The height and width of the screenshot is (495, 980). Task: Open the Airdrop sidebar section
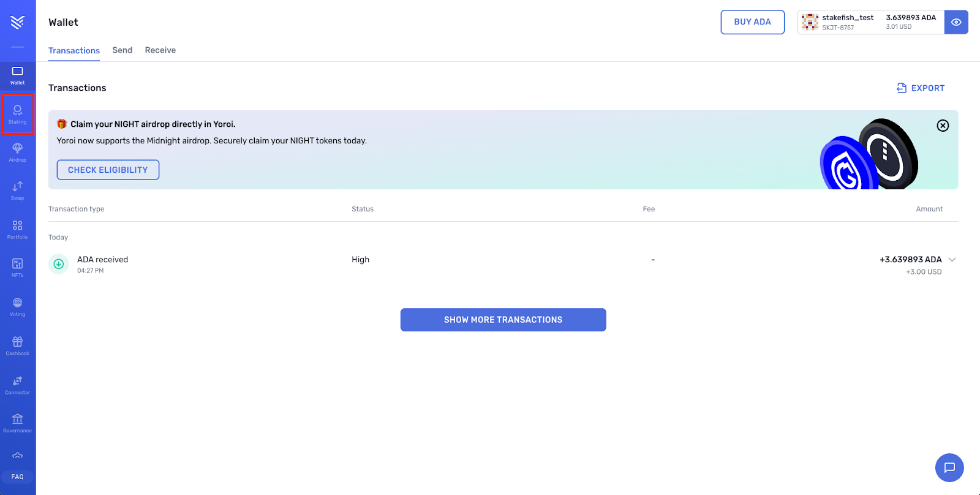tap(17, 152)
